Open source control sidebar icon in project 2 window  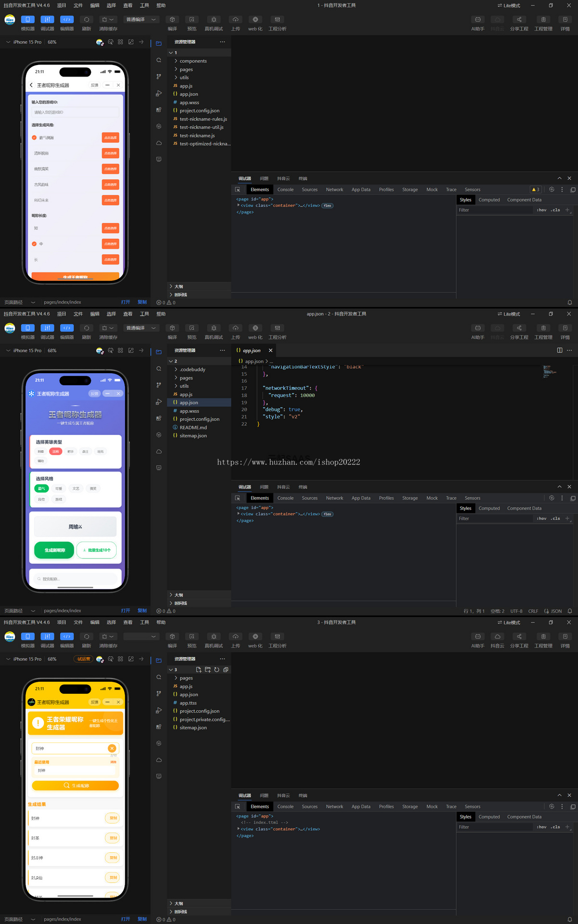[x=159, y=385]
